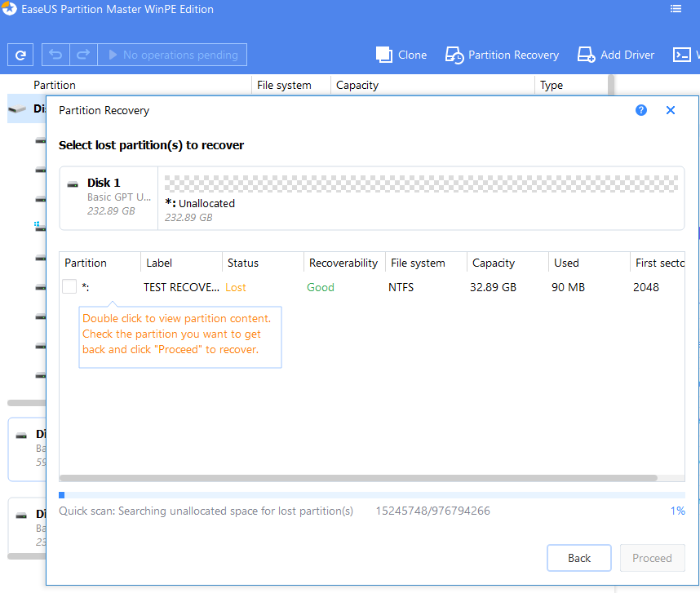Image resolution: width=700 pixels, height=593 pixels.
Task: Click the Proceed button
Action: click(x=652, y=558)
